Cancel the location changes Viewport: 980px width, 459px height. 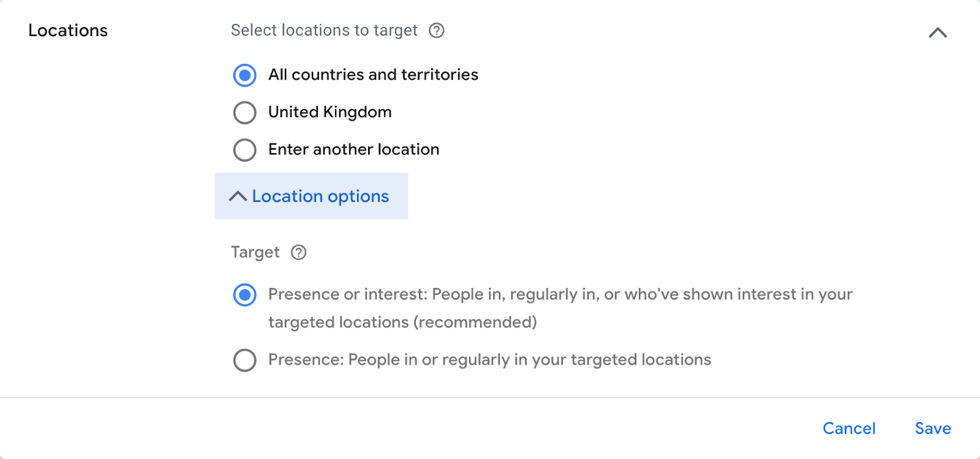[x=849, y=428]
